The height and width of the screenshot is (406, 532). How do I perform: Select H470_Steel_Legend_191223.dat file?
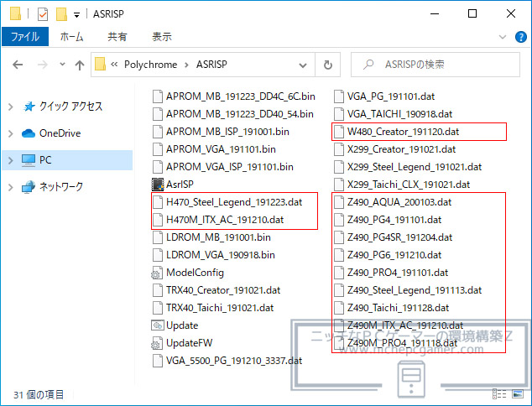pos(227,202)
